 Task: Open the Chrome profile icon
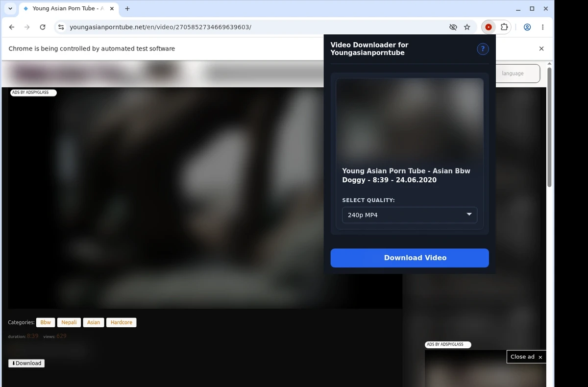527,27
